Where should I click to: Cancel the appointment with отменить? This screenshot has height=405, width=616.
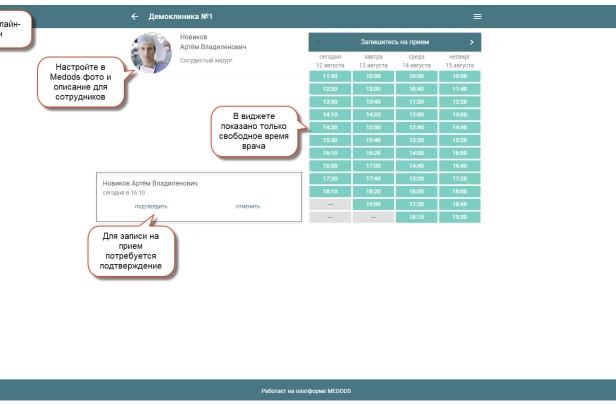click(247, 206)
